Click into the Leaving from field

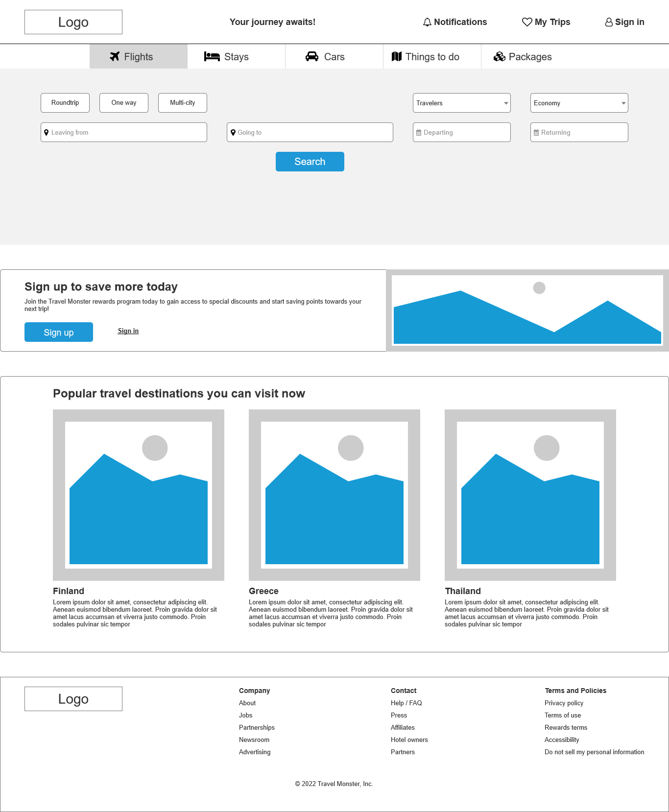pyautogui.click(x=124, y=132)
